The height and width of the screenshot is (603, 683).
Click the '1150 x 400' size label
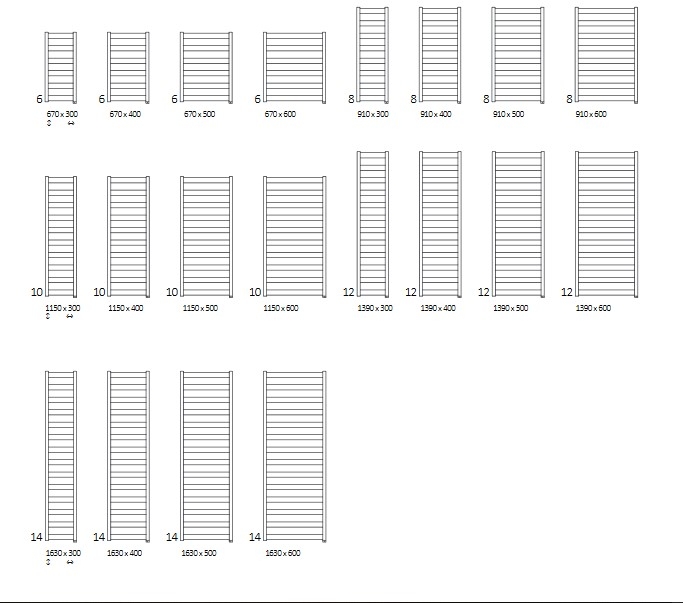point(125,308)
